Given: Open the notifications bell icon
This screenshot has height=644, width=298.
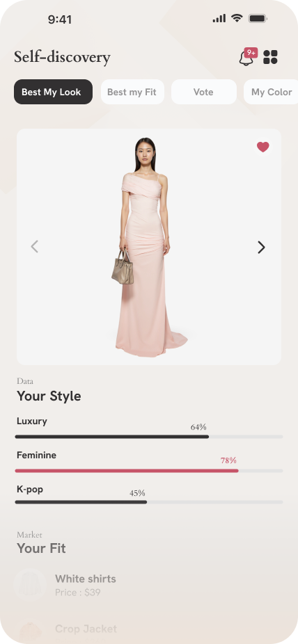Looking at the screenshot, I should (246, 58).
